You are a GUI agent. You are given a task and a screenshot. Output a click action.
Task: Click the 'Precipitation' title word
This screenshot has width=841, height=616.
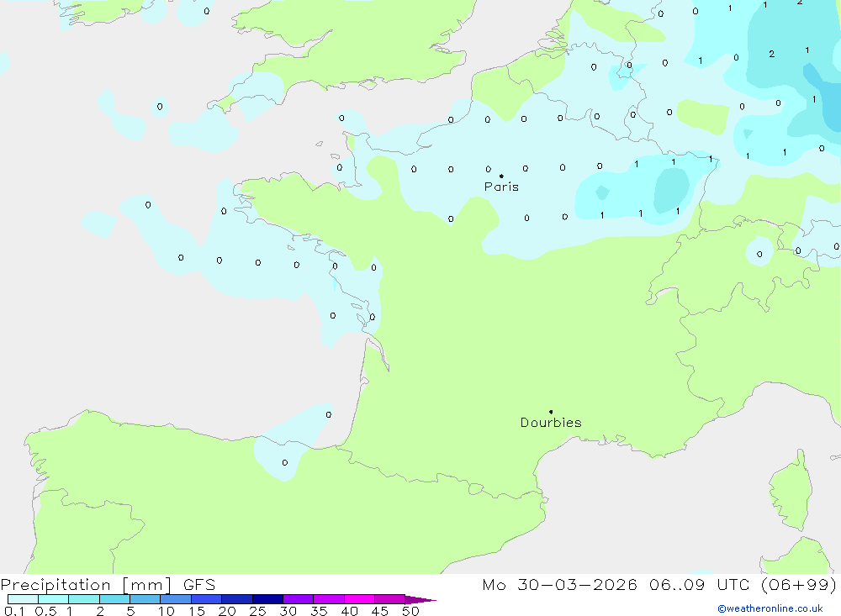(56, 585)
